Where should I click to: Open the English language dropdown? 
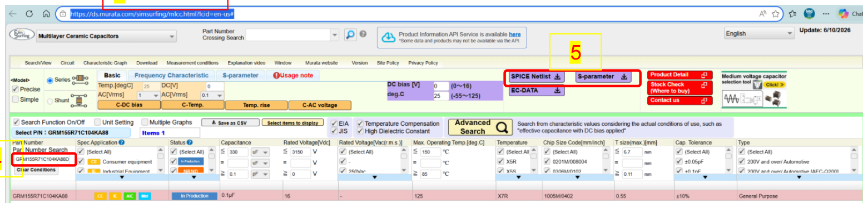point(759,33)
